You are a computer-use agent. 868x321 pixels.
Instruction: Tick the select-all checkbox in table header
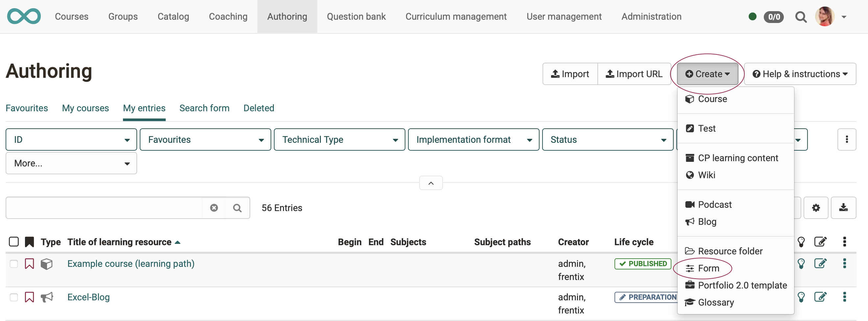click(x=13, y=242)
